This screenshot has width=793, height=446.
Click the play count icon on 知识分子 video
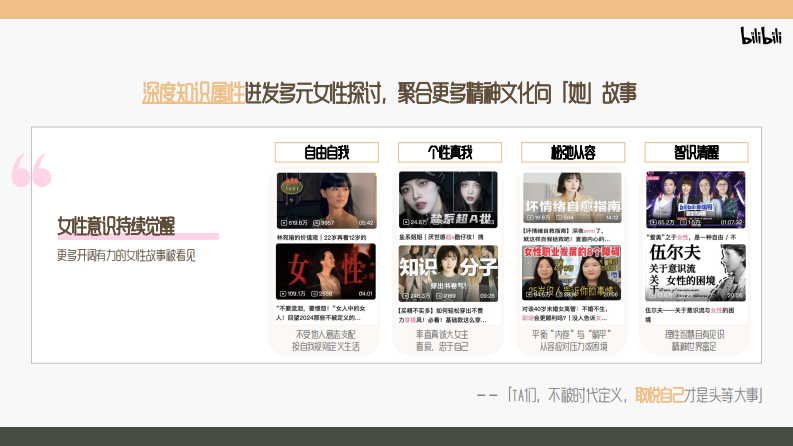[x=405, y=295]
